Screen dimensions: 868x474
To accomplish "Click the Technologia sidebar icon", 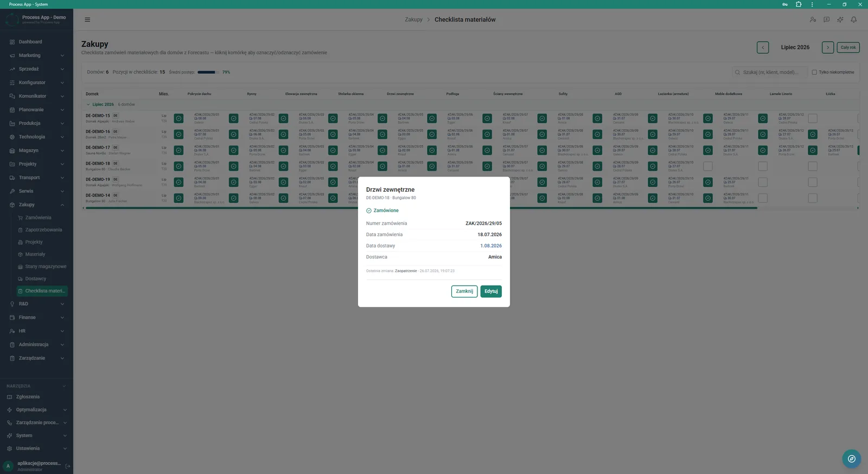I will (x=12, y=137).
